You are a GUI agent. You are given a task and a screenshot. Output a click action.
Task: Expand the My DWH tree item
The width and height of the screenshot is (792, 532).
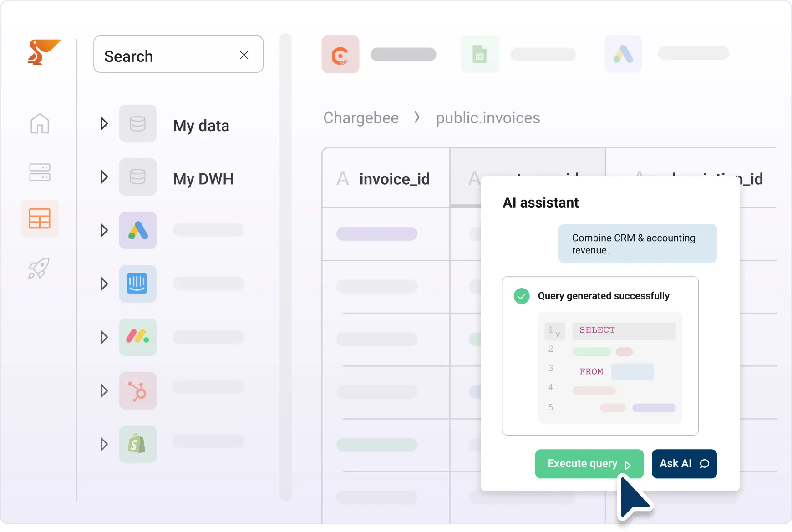click(104, 177)
